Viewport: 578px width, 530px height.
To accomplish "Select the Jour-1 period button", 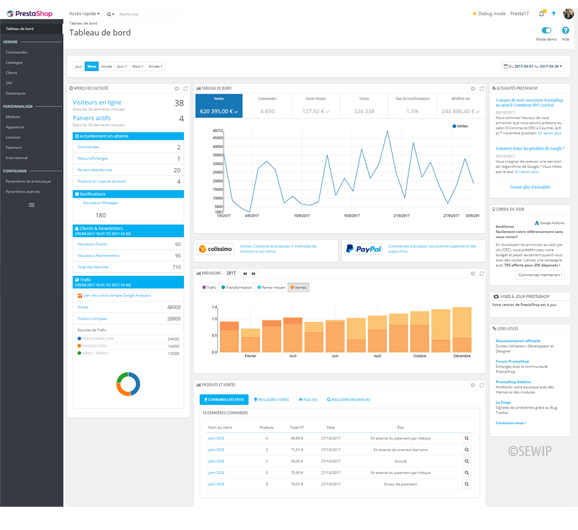I will tap(122, 66).
